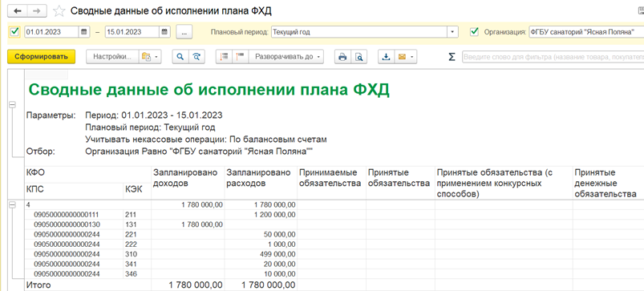Open the Разворачивать до dropdown

click(286, 57)
